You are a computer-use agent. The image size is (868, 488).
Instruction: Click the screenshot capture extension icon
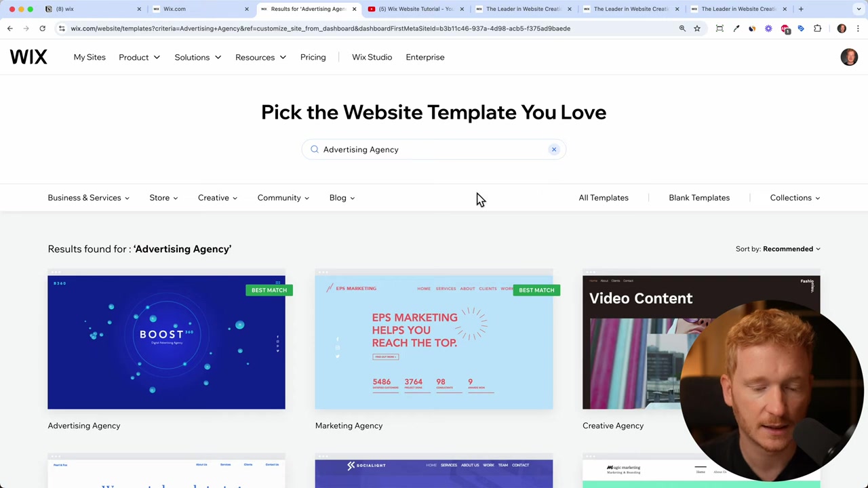(x=719, y=28)
